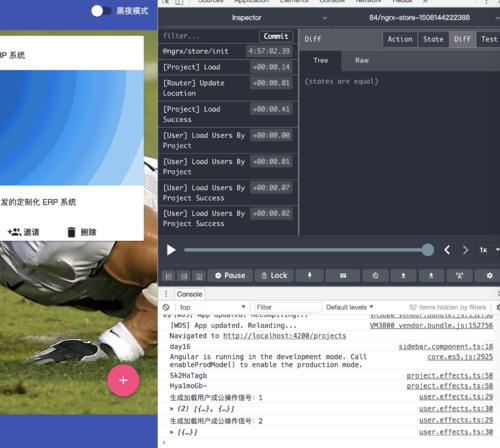The width and height of the screenshot is (500, 448).
Task: Step to the previous action with left chevron
Action: tap(447, 250)
